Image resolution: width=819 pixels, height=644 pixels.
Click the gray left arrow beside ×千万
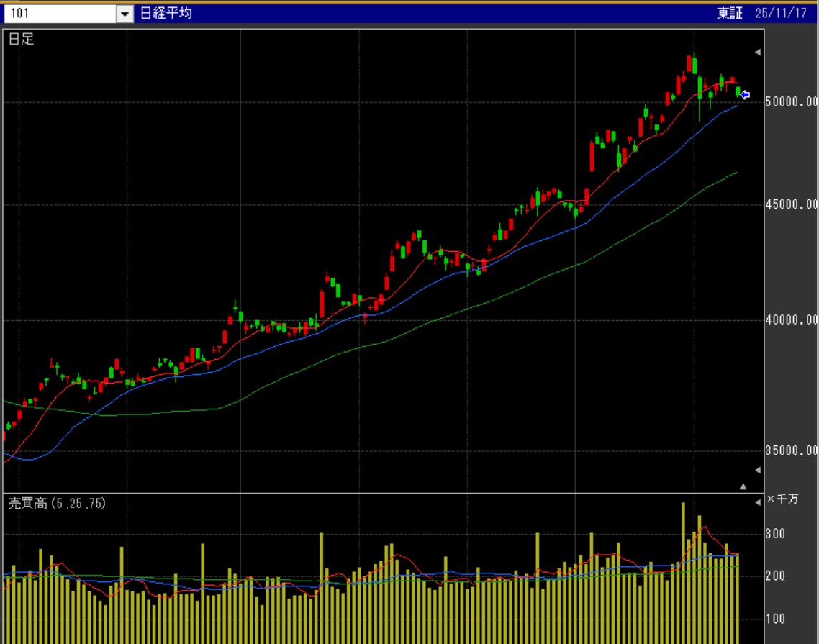tap(757, 502)
